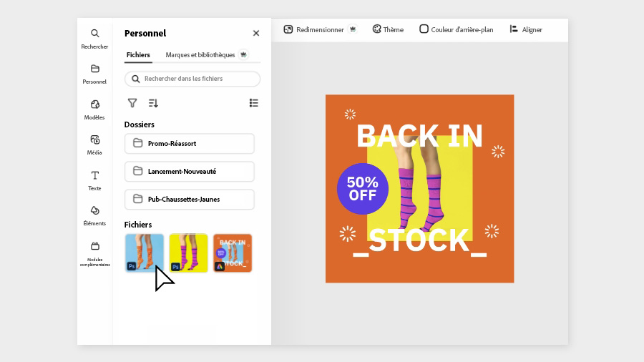Click the filter funnel icon
This screenshot has height=362, width=644.
coord(132,103)
